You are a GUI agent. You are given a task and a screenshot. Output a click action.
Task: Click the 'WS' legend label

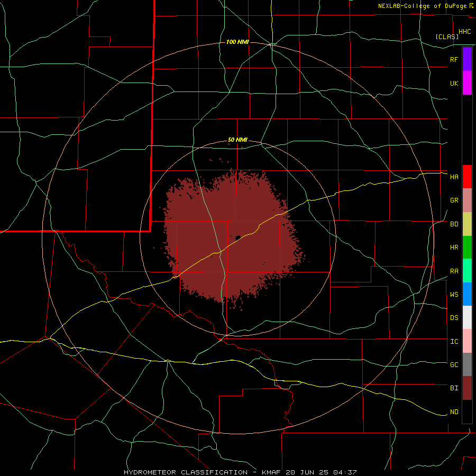click(x=454, y=294)
